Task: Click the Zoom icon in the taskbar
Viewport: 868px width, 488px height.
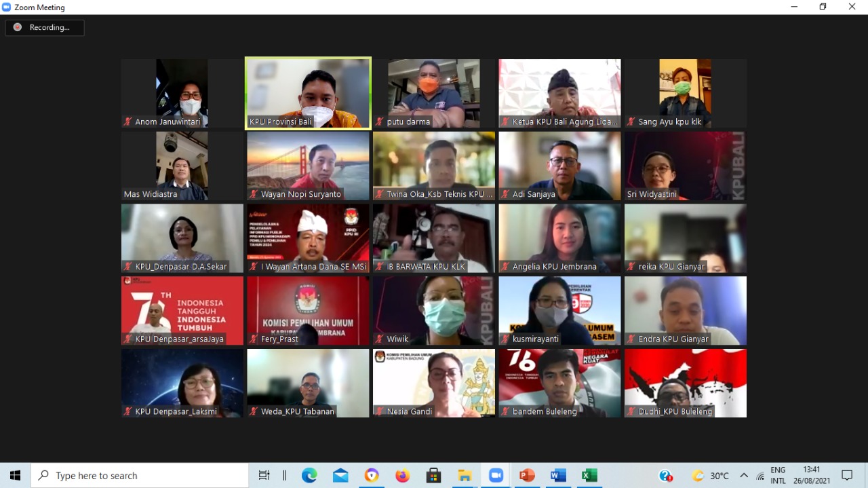Action: point(496,476)
